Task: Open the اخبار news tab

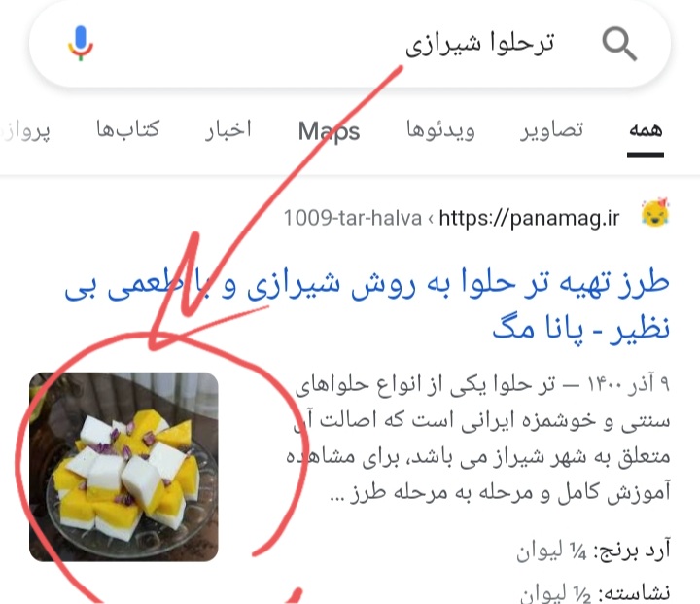Action: (x=228, y=130)
